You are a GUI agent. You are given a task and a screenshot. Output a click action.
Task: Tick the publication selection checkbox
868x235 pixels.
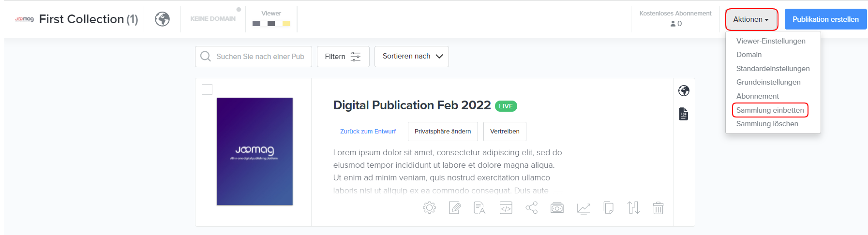coord(207,89)
